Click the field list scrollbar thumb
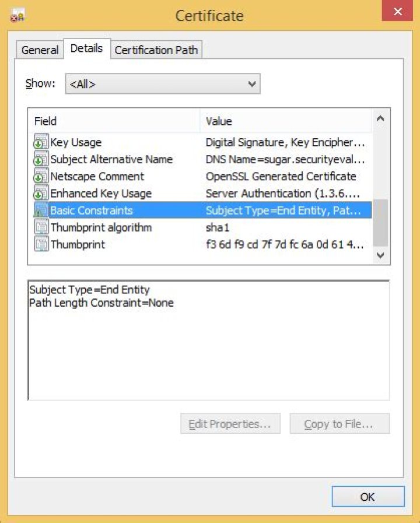This screenshot has width=420, height=523. point(380,223)
